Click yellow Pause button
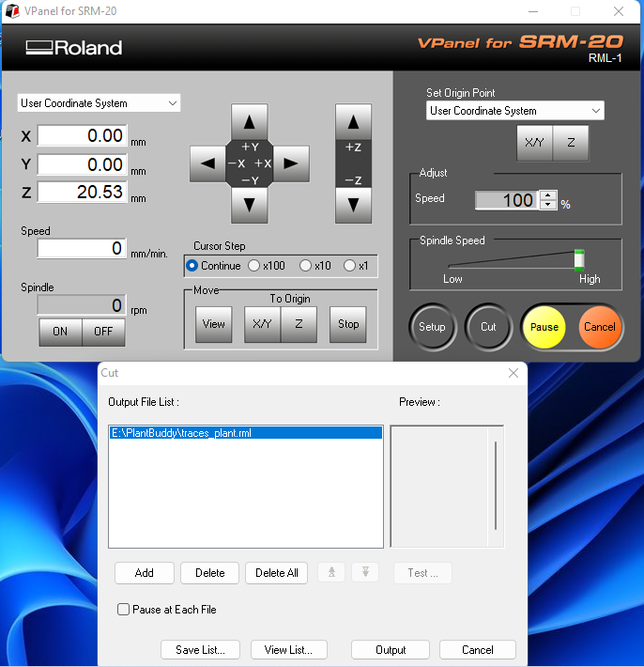Image resolution: width=644 pixels, height=667 pixels. 544,327
